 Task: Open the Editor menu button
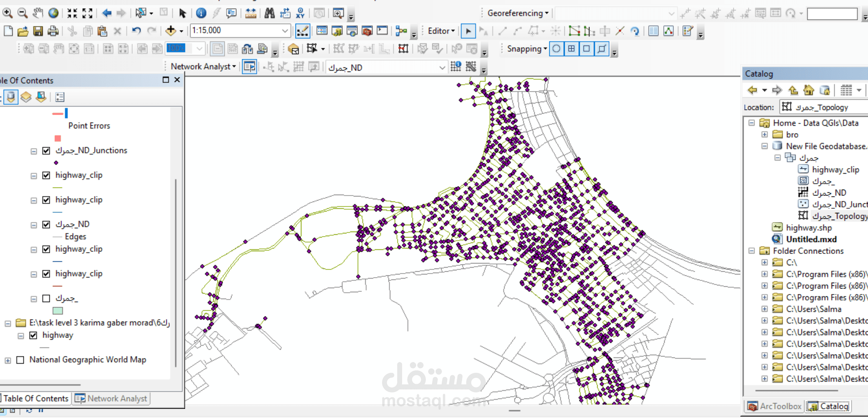[441, 31]
